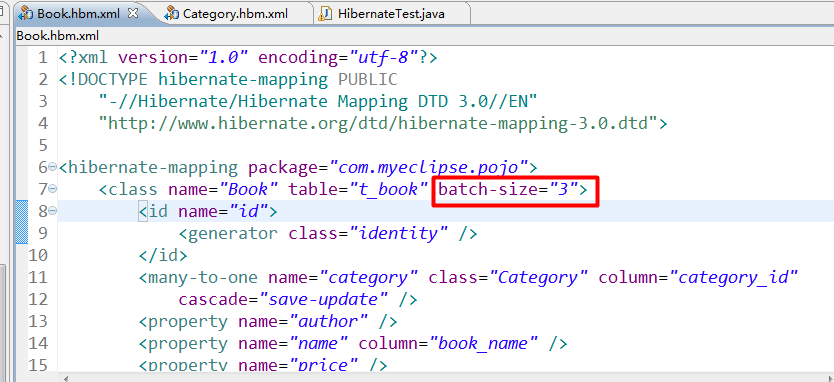834x382 pixels.
Task: Click the "-//Hibernate/Hibernate Mapping DTD 3.0//EN" text
Action: [x=319, y=101]
